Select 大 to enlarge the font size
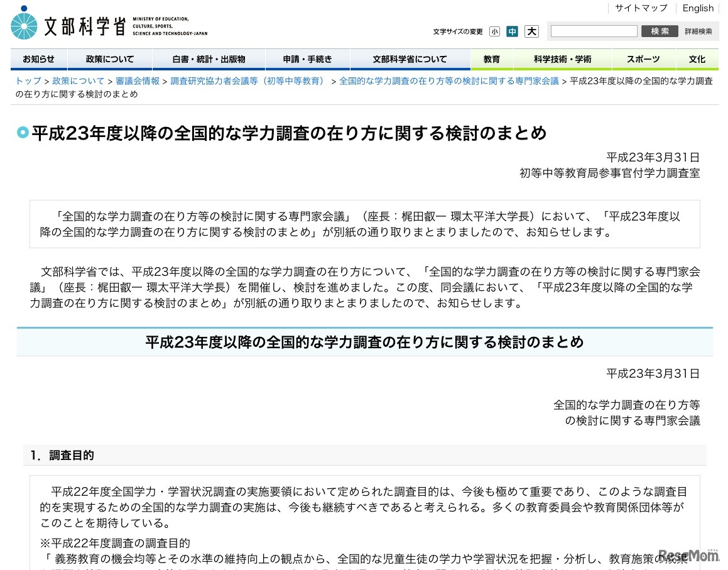Image resolution: width=728 pixels, height=570 pixels. click(531, 31)
